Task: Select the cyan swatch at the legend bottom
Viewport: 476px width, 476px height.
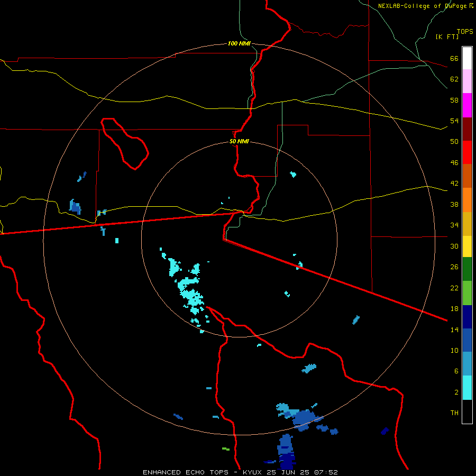Action: pyautogui.click(x=467, y=388)
